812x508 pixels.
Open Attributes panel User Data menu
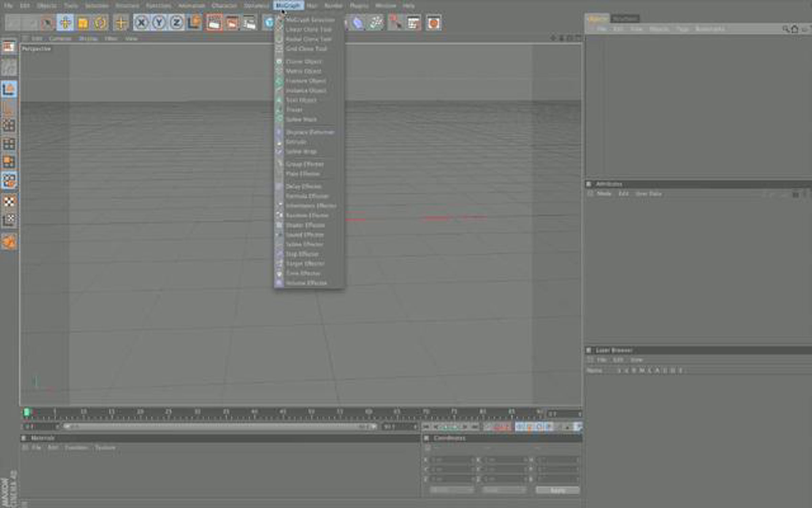click(x=648, y=194)
